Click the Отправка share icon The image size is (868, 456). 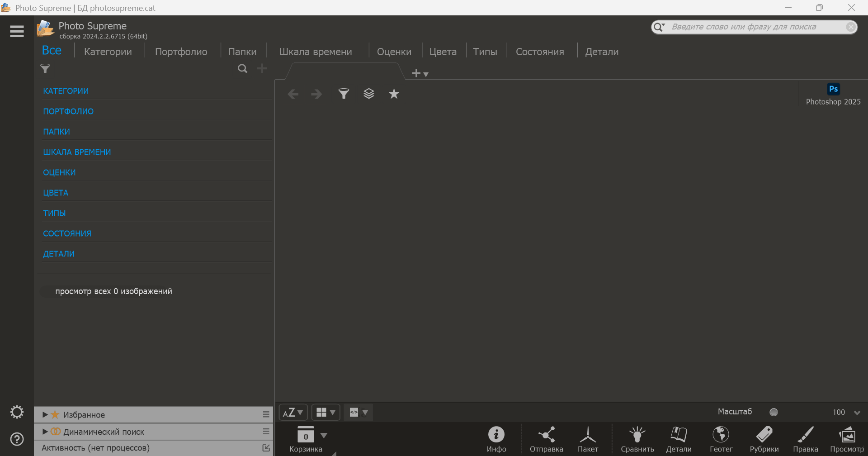coord(547,439)
